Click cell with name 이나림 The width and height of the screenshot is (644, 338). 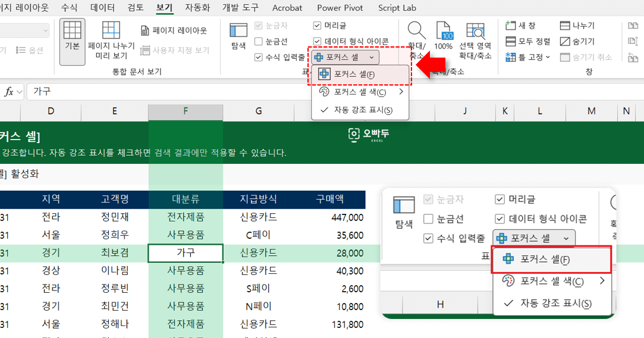115,271
